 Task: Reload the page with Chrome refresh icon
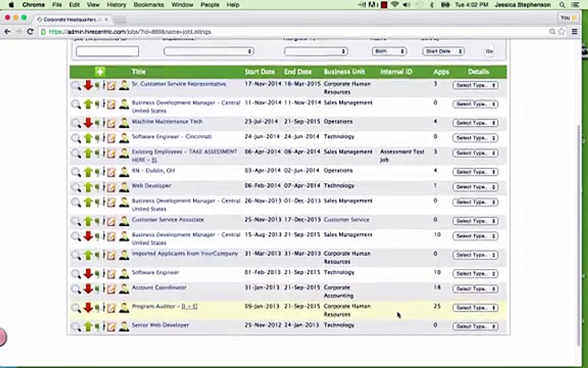pyautogui.click(x=31, y=32)
